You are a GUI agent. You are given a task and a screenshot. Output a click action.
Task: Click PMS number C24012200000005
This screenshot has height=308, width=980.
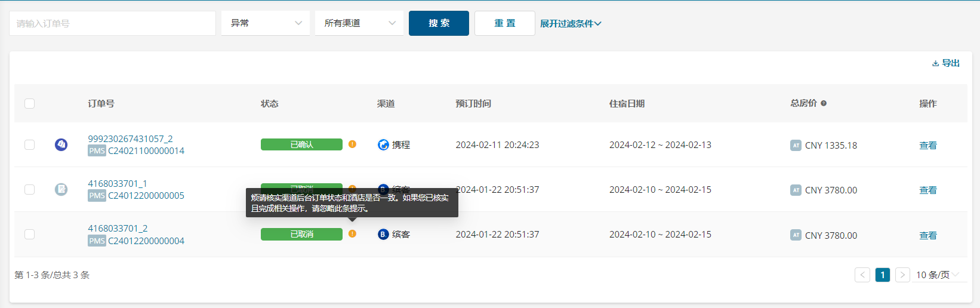(146, 196)
